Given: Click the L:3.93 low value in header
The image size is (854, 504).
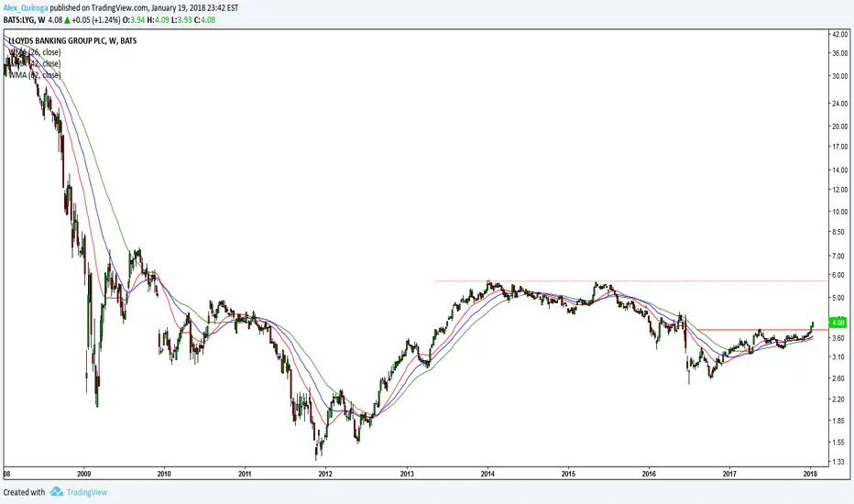Looking at the screenshot, I should coord(181,20).
